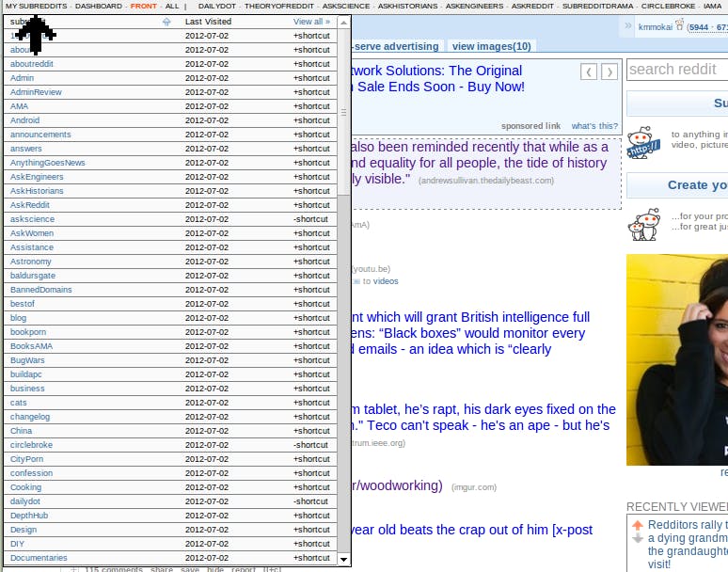Remove shortcut for circlebroke

click(x=310, y=445)
